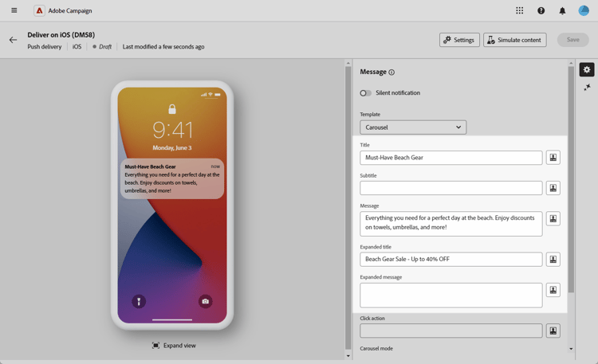The width and height of the screenshot is (598, 364).
Task: Click the preview pane vertical scrollbar
Action: [348, 208]
